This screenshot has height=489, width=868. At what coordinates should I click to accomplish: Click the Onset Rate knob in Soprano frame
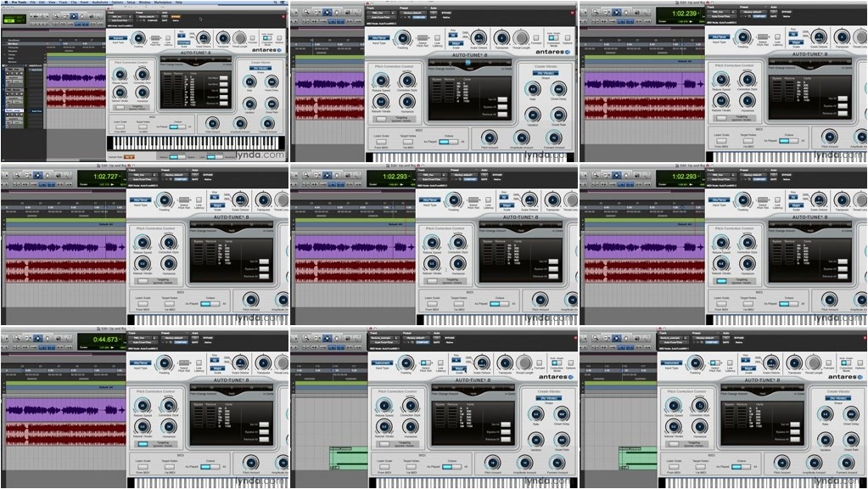click(x=272, y=104)
